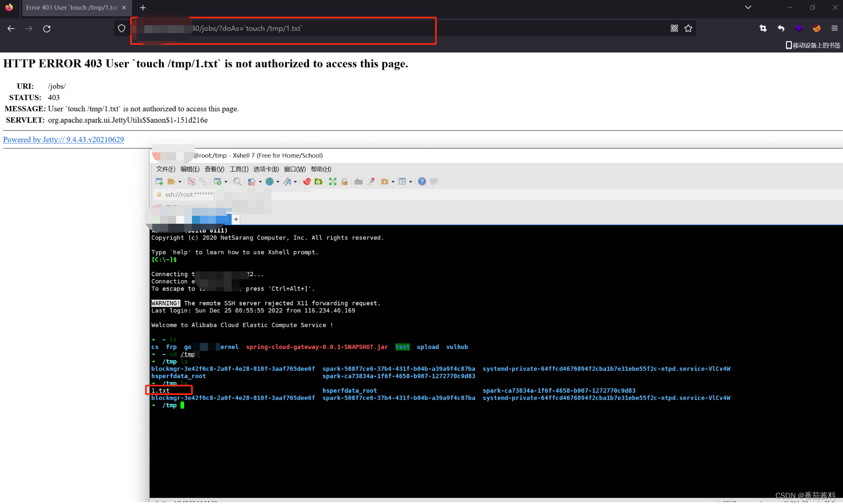Open the Firefox list all tabs chevron

(748, 8)
